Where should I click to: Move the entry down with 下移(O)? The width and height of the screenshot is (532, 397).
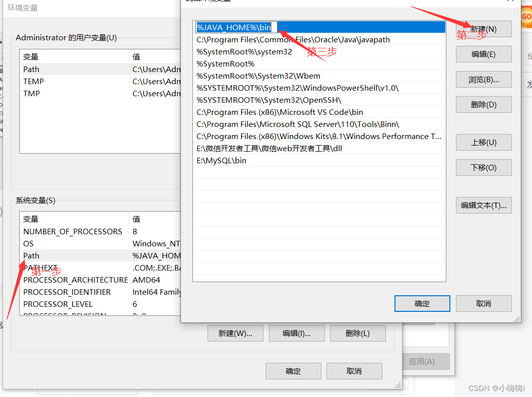pos(483,167)
